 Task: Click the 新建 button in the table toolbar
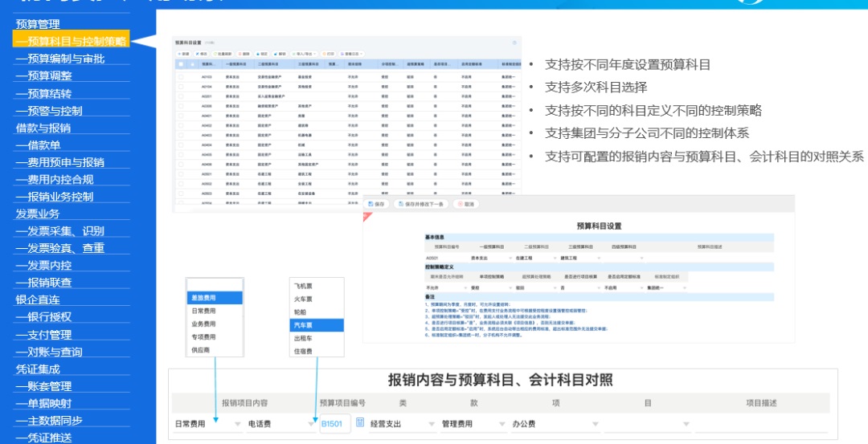(x=183, y=54)
